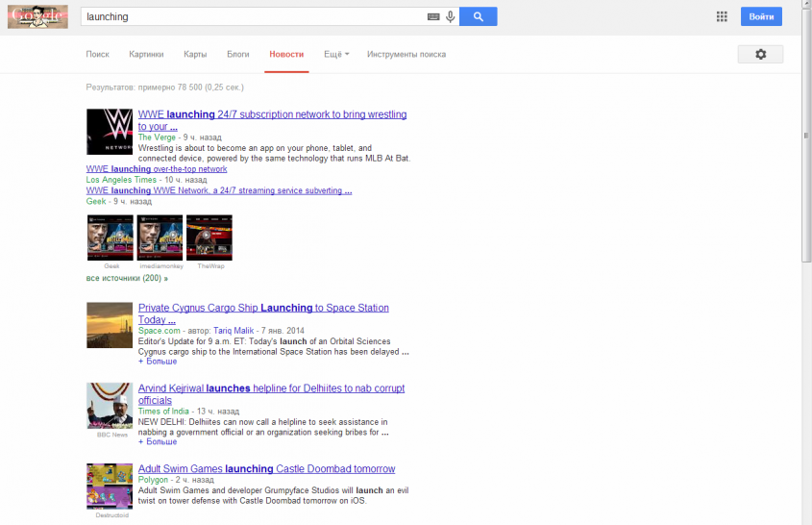Expand '+ Больше' under Kejriwal article
812x525 pixels.
pos(158,441)
